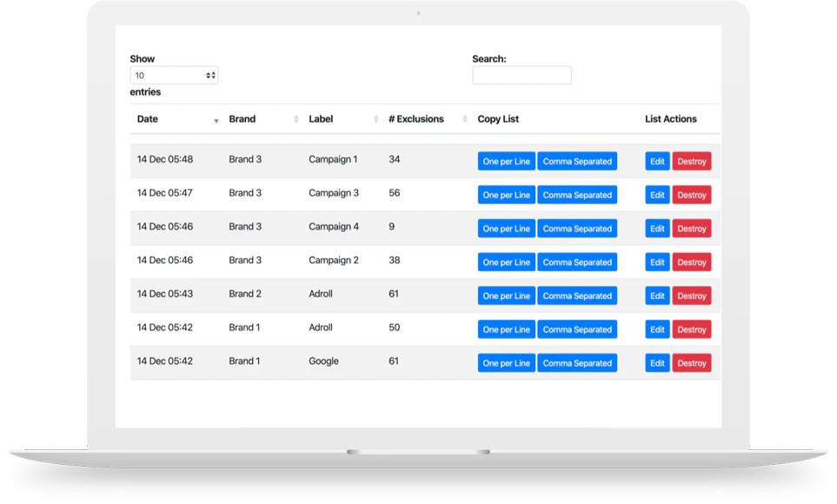Destroy the Campaign 2 list

(x=691, y=262)
